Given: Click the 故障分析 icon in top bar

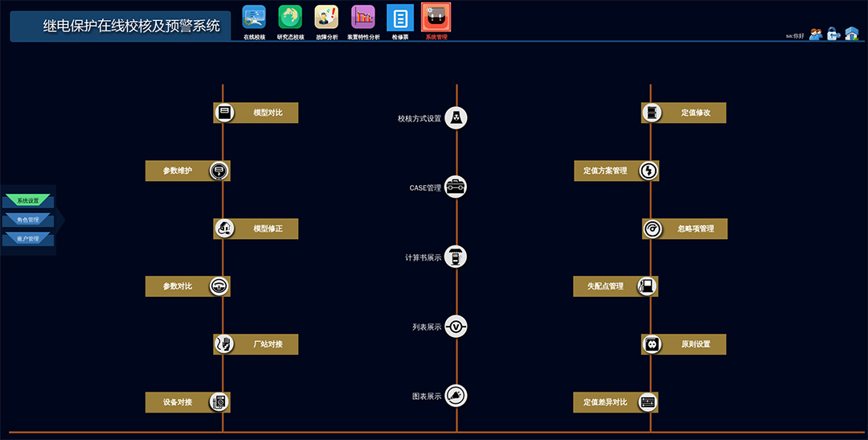Looking at the screenshot, I should [326, 17].
